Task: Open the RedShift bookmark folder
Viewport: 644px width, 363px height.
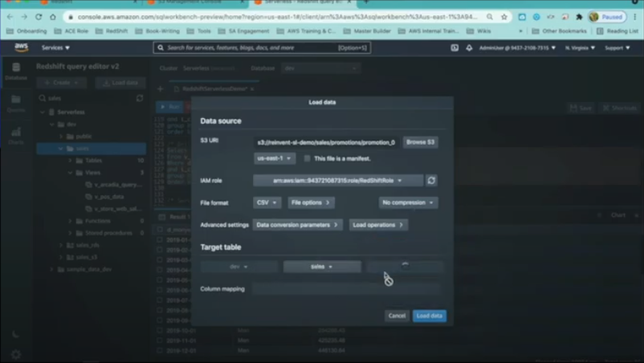Action: click(x=112, y=31)
